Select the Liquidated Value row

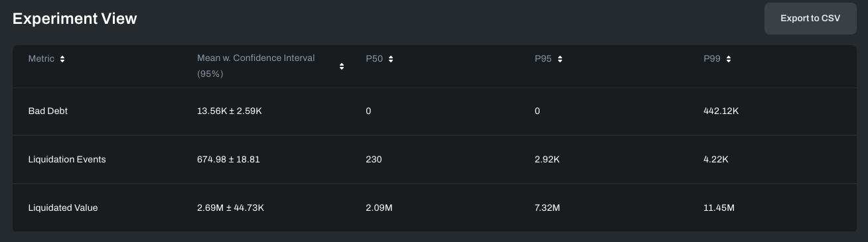(x=434, y=208)
